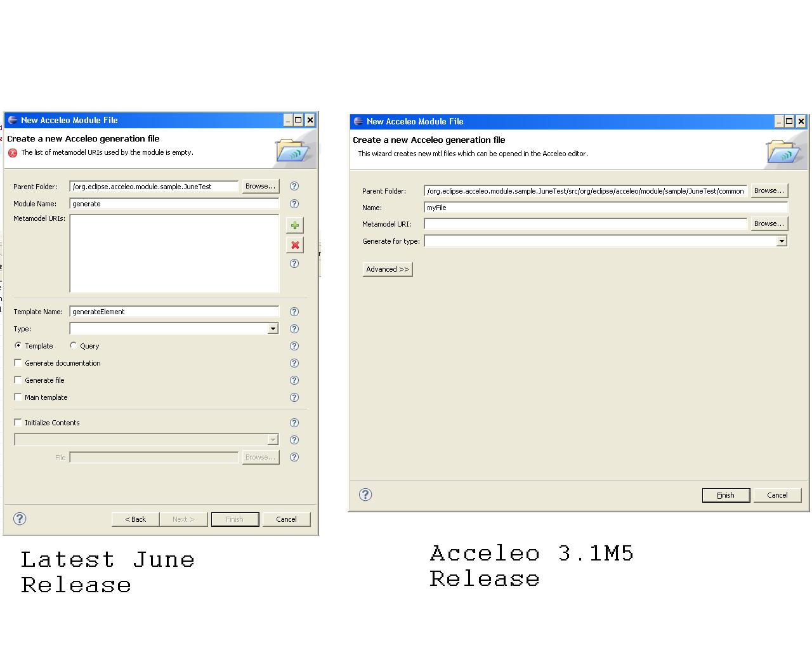
Task: Open help for Initialize Contents option
Action: click(x=294, y=423)
